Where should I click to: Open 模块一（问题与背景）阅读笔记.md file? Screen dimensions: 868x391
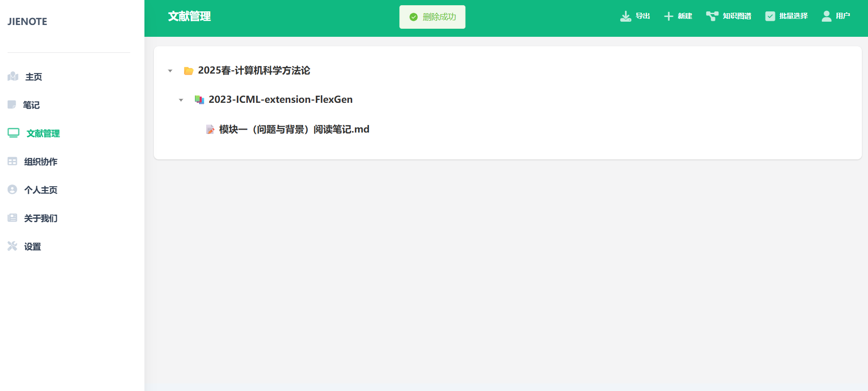click(294, 129)
